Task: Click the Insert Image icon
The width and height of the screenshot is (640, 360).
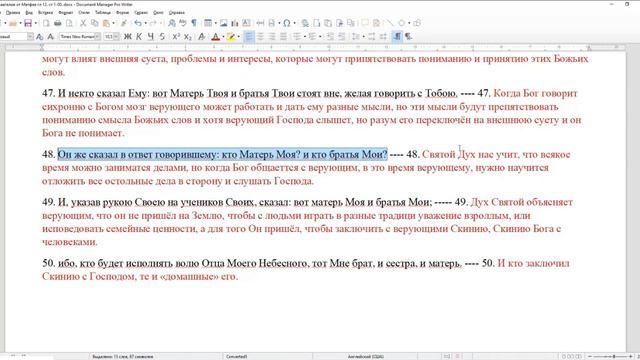Action: [x=223, y=23]
